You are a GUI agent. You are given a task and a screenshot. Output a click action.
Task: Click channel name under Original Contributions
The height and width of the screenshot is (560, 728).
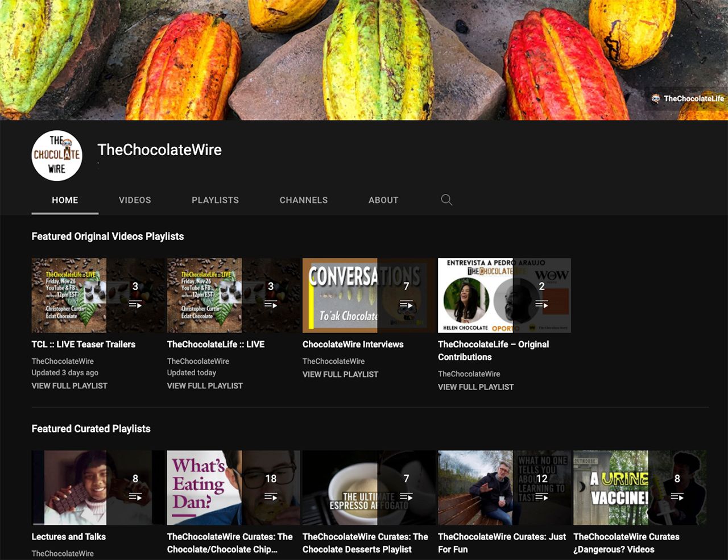(x=469, y=374)
